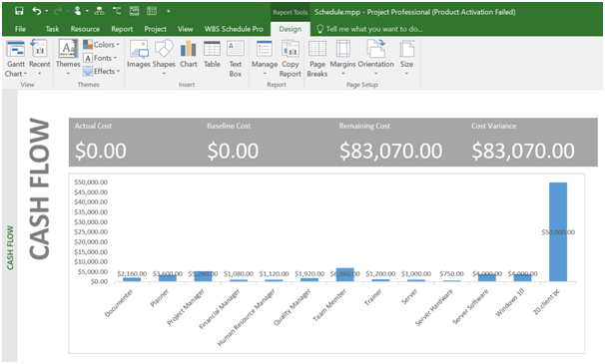Click the $50,000.00 data label
Viewport: 605px width, 364px height.
(558, 232)
